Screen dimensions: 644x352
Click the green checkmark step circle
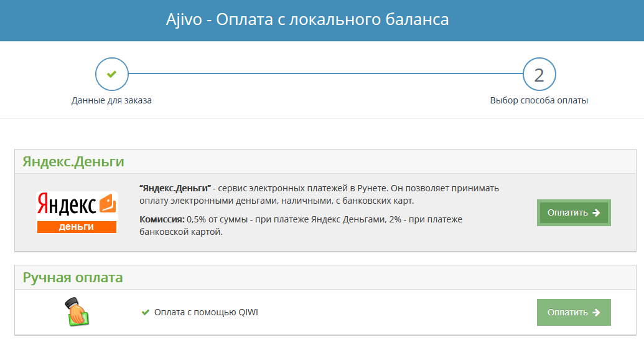point(112,74)
